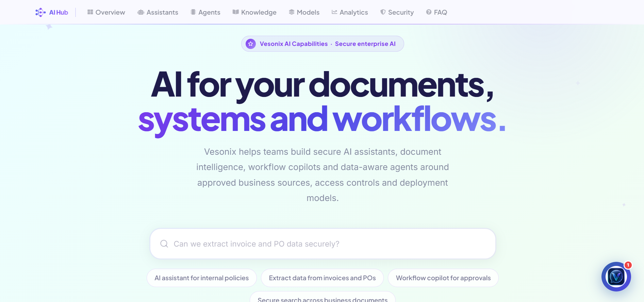
Task: Open the Overview section
Action: (x=106, y=12)
